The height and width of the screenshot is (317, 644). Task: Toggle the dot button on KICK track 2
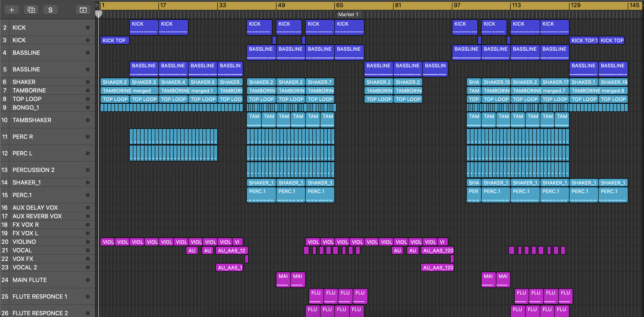pyautogui.click(x=88, y=28)
